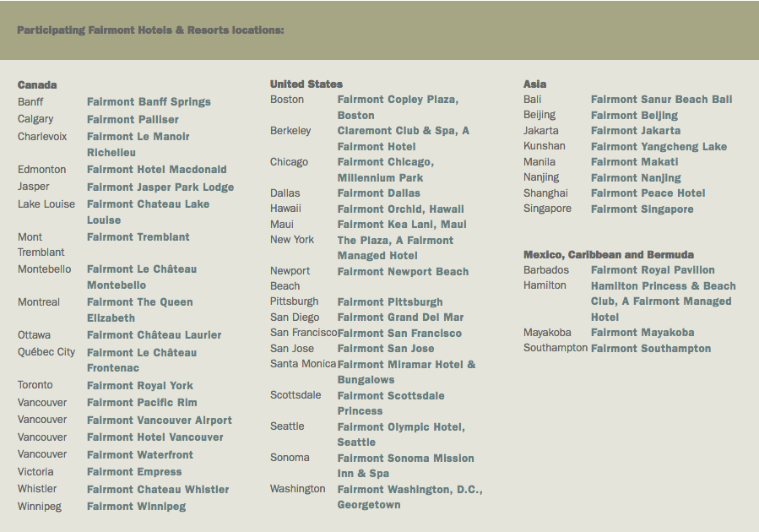Click the Québec City location label

(46, 352)
